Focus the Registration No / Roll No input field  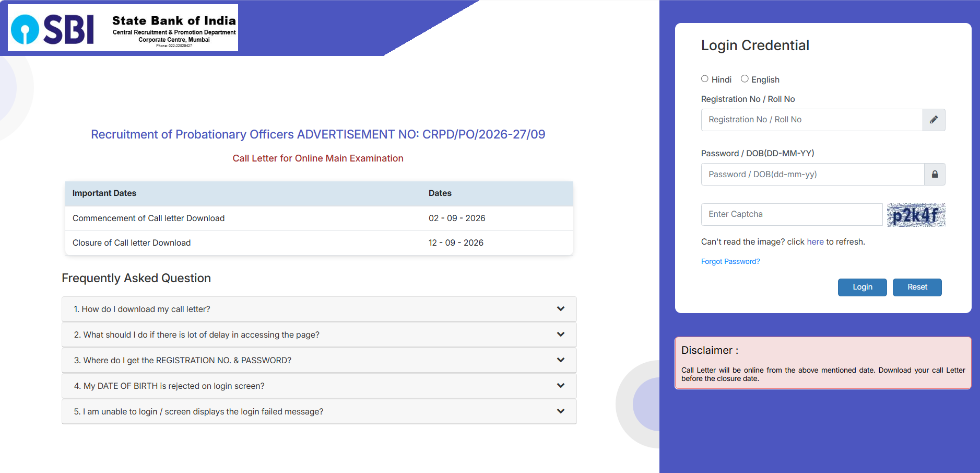tap(812, 120)
